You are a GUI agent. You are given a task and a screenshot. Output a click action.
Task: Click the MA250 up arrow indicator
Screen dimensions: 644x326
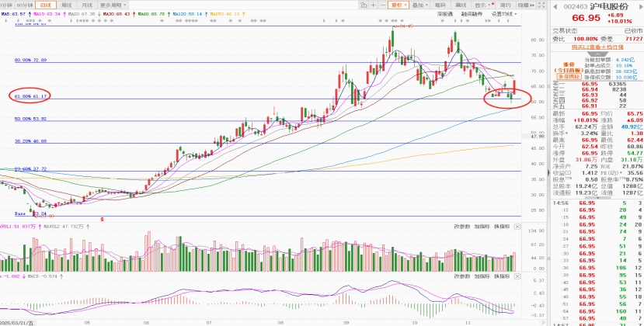(x=243, y=14)
